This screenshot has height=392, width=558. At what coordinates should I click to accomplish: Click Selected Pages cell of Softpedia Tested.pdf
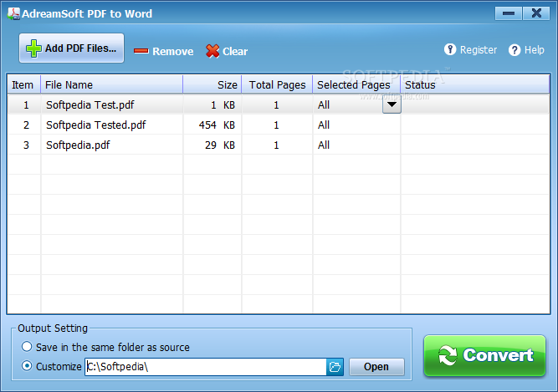356,125
